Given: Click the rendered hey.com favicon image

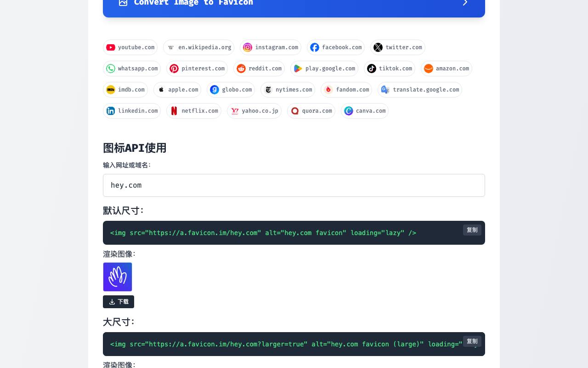Looking at the screenshot, I should tap(118, 277).
